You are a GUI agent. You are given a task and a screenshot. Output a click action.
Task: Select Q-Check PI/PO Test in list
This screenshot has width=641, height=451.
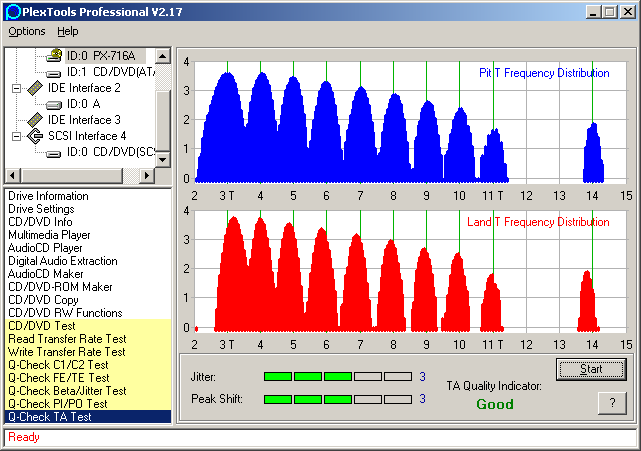coord(60,404)
